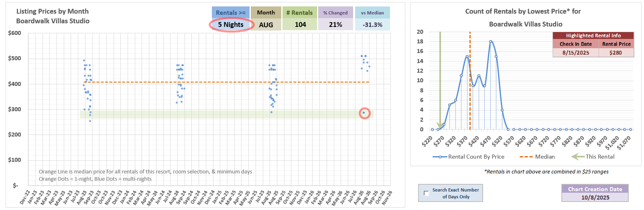644x210 pixels.
Task: Click the red-circled highlighted rental dot
Action: (x=364, y=113)
